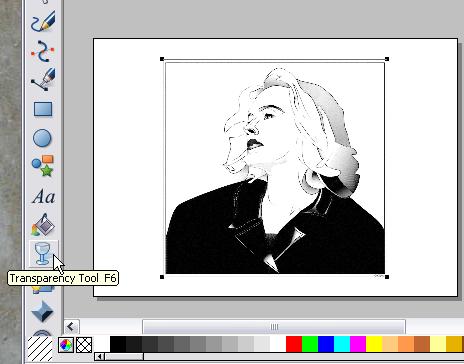Screen dimensions: 464x364
Task: Click the canvas horizontal scrollbar thumb
Action: coord(274,327)
